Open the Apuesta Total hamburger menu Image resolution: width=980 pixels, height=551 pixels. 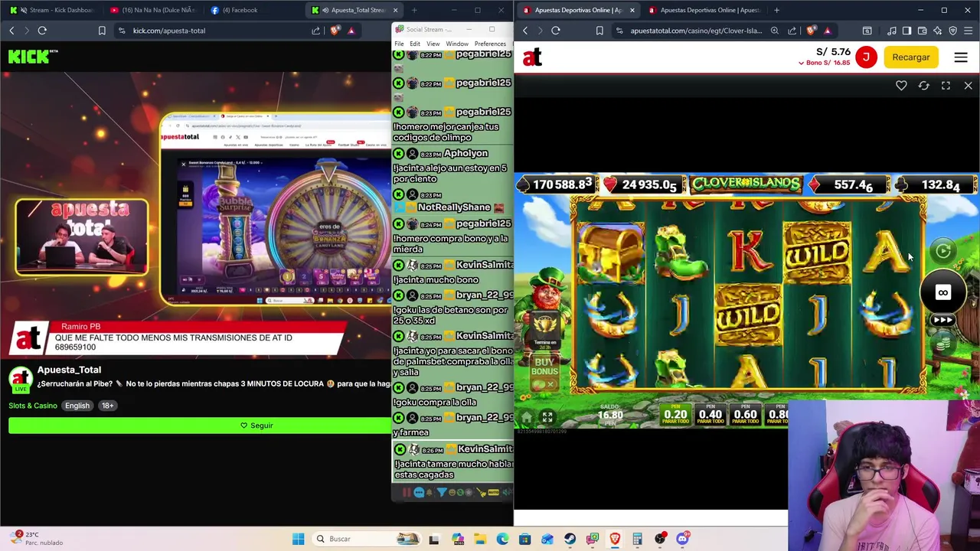coord(961,57)
